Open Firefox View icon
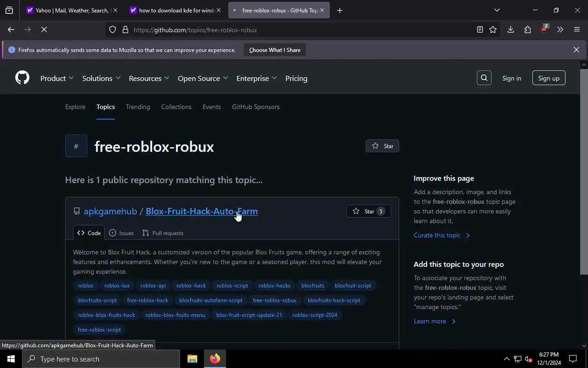 point(9,10)
